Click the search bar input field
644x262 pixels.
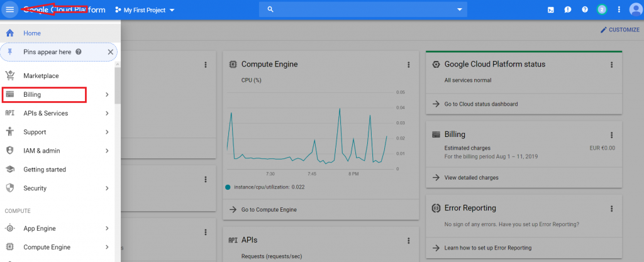point(363,9)
